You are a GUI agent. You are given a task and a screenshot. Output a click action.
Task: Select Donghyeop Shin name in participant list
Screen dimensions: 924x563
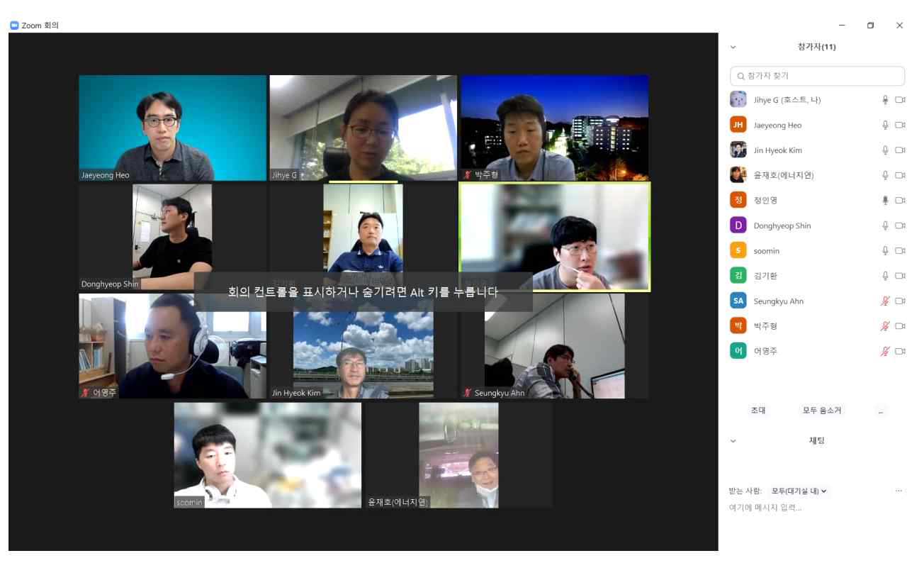782,225
